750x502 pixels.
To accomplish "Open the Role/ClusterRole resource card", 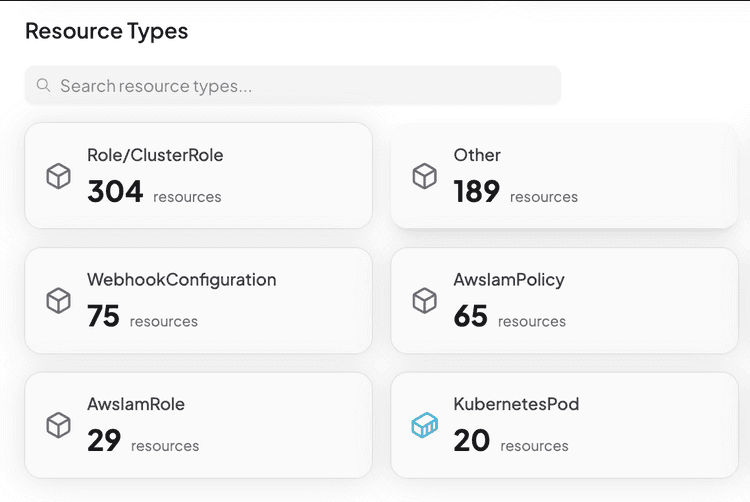I will [199, 176].
